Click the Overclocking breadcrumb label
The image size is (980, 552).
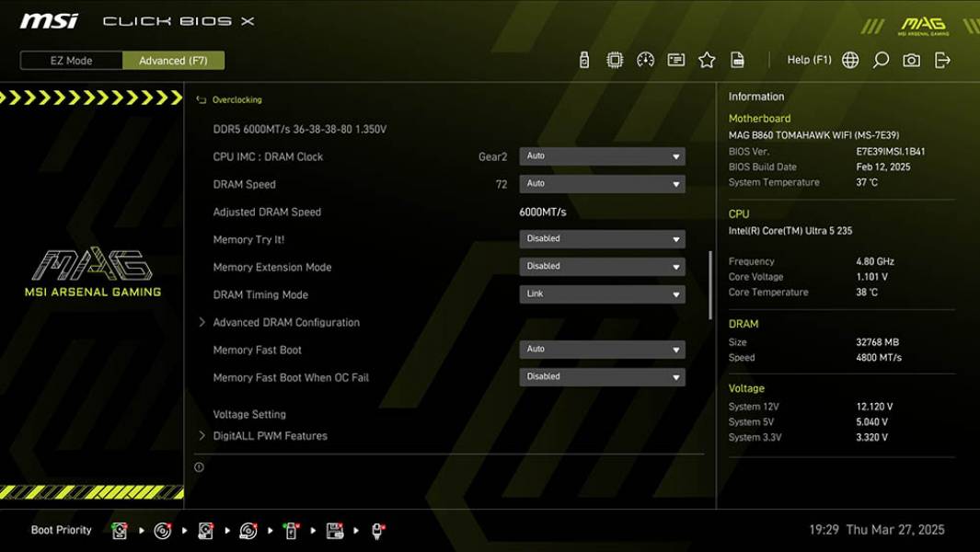[x=236, y=100]
